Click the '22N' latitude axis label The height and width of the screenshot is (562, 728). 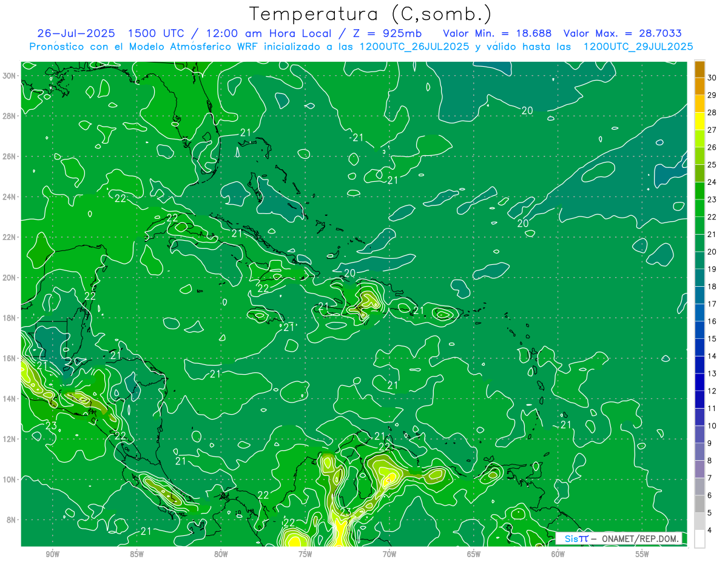pyautogui.click(x=10, y=237)
